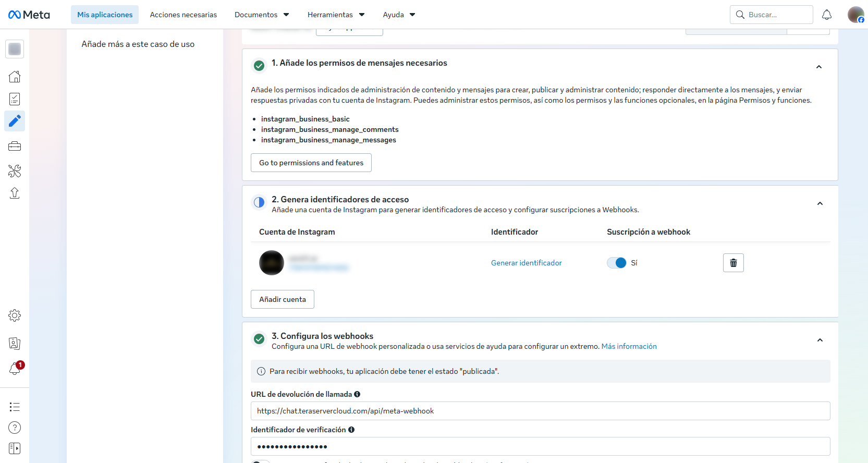Click the publish upload icon in sidebar
868x463 pixels.
(x=15, y=193)
